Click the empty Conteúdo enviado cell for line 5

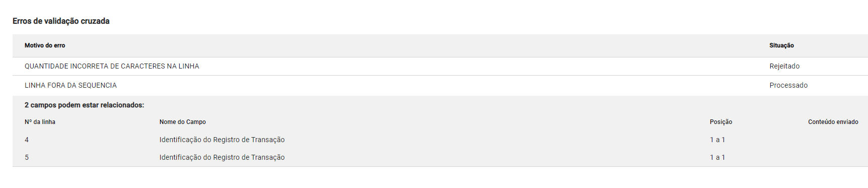pos(833,157)
